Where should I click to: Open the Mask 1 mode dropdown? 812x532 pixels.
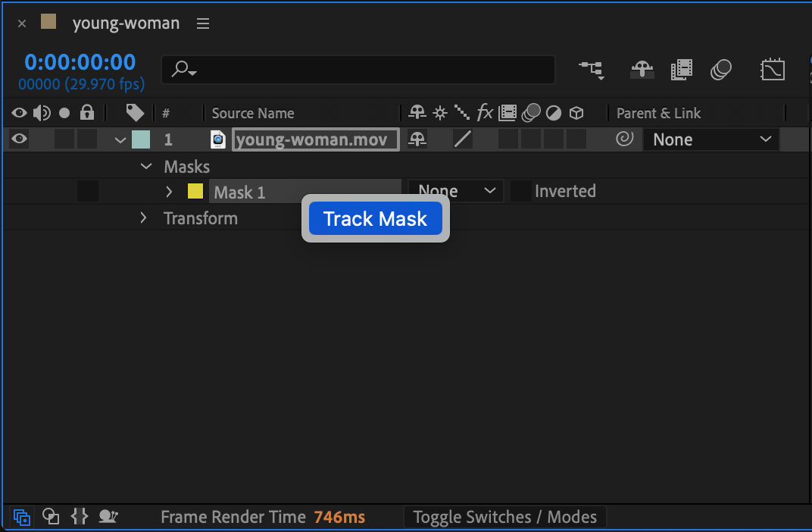click(456, 191)
